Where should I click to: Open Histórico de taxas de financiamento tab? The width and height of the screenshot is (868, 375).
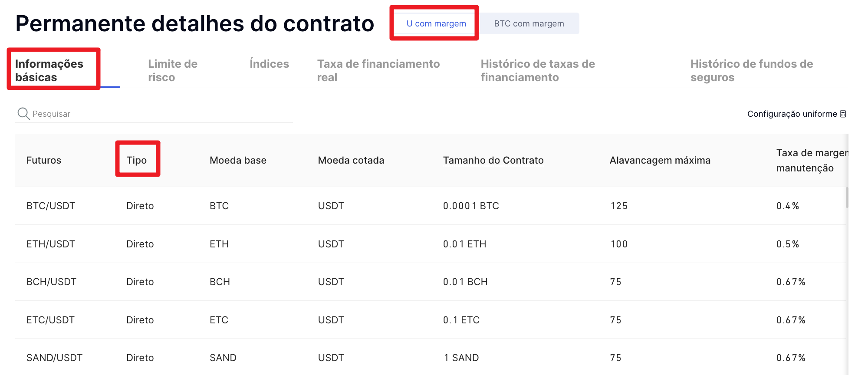[537, 70]
